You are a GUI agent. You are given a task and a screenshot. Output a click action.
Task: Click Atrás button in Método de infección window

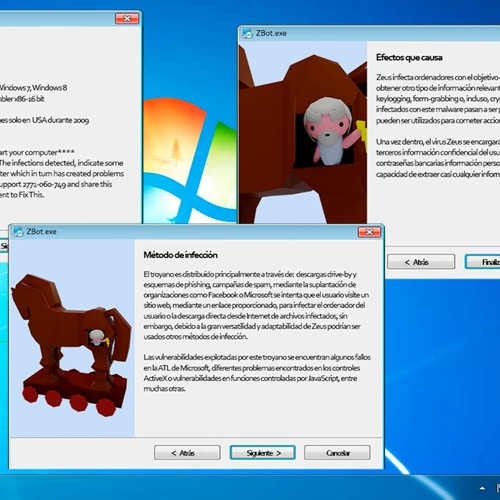[x=187, y=453]
